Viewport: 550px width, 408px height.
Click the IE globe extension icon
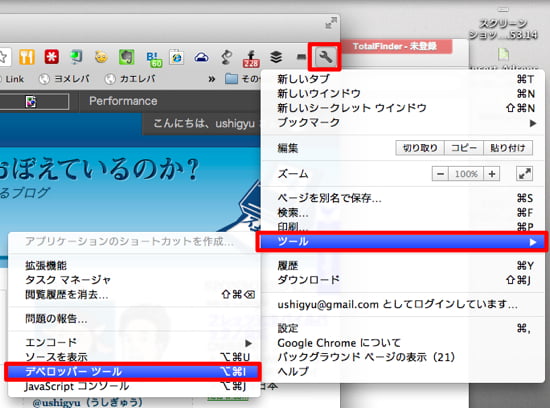(176, 57)
